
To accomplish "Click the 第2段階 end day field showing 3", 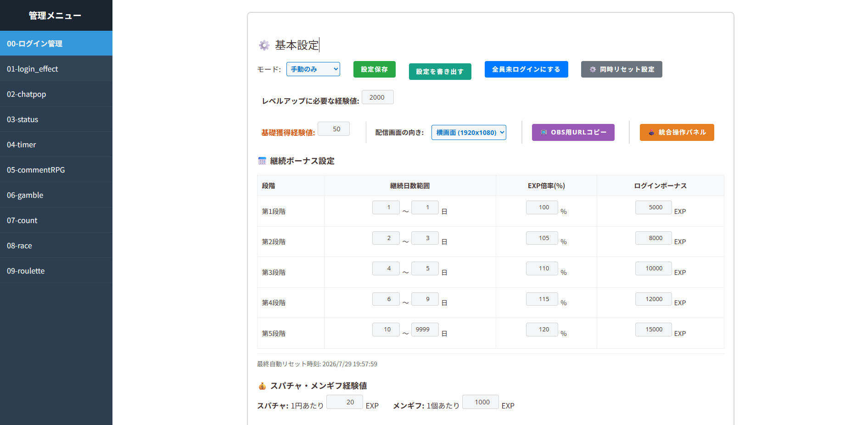I will 425,238.
